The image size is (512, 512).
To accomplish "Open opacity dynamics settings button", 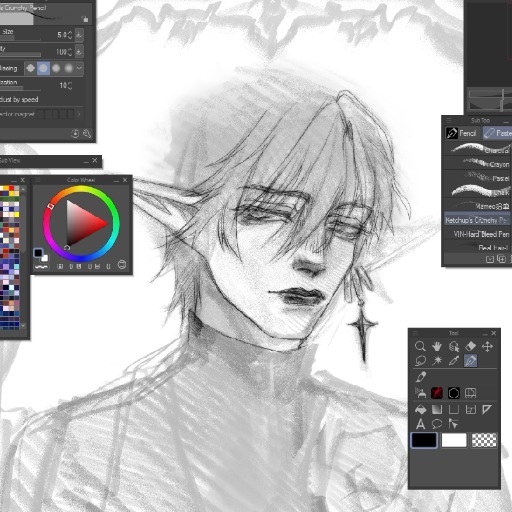I will pyautogui.click(x=79, y=52).
